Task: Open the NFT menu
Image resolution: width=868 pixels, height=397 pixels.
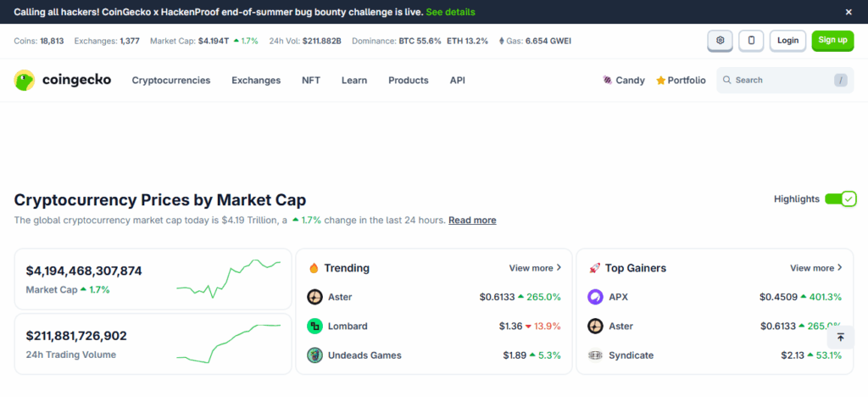Action: 311,81
